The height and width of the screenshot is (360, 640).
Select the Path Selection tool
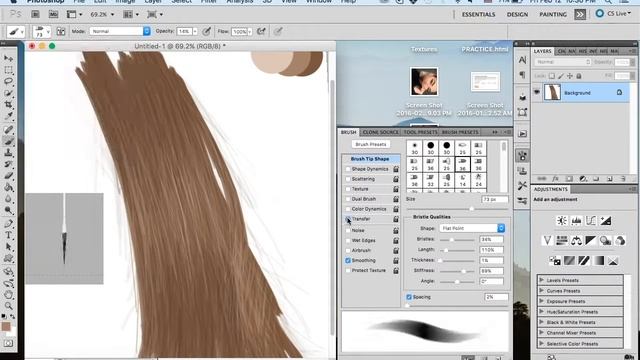[x=8, y=247]
